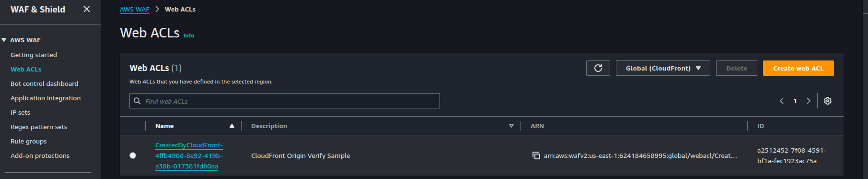Go to Regex pattern sets
The width and height of the screenshot is (868, 179).
point(39,127)
